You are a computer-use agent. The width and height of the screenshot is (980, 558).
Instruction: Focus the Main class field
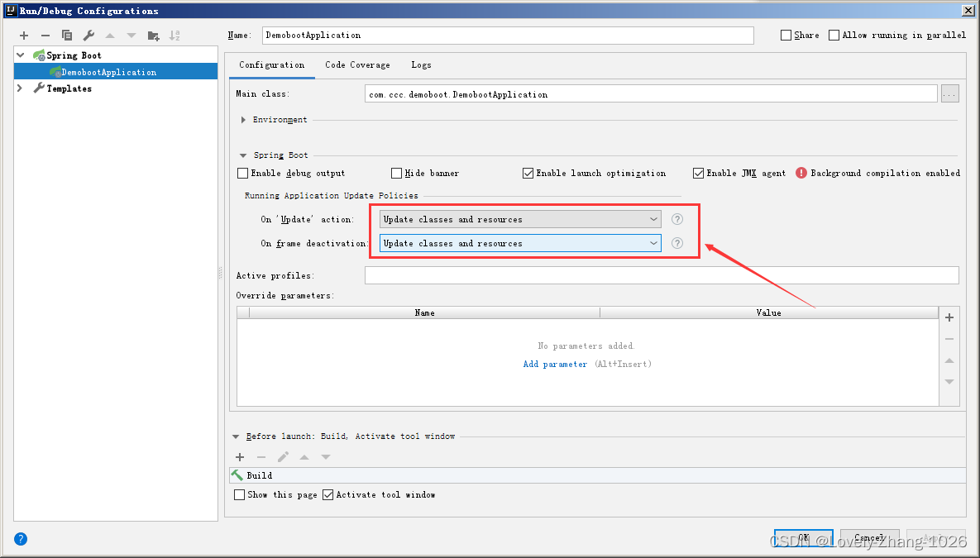point(651,94)
